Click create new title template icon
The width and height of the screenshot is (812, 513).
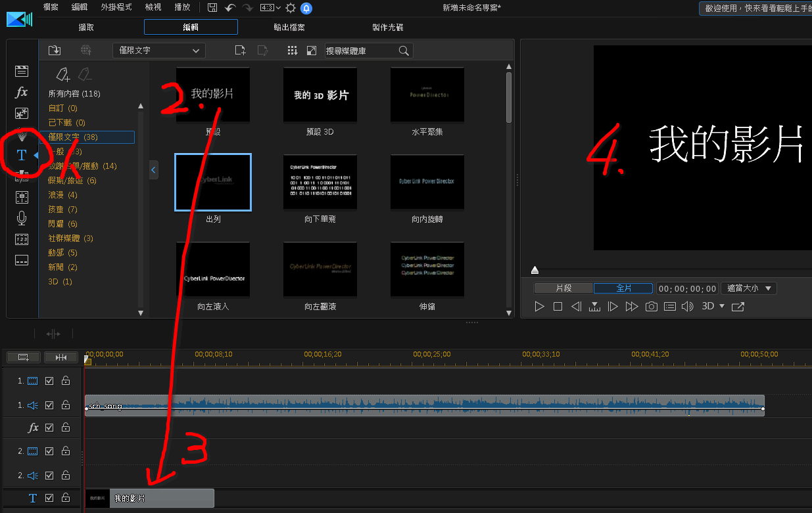click(x=241, y=51)
